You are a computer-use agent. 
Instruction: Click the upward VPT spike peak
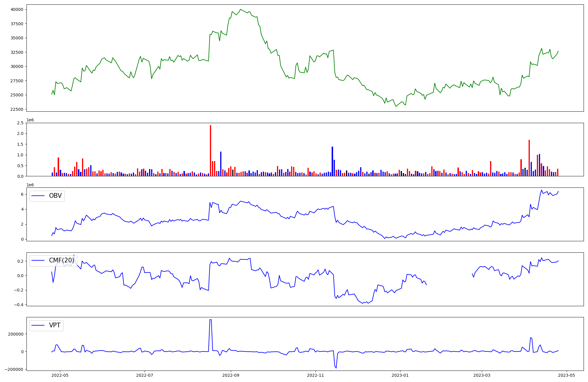coord(211,320)
